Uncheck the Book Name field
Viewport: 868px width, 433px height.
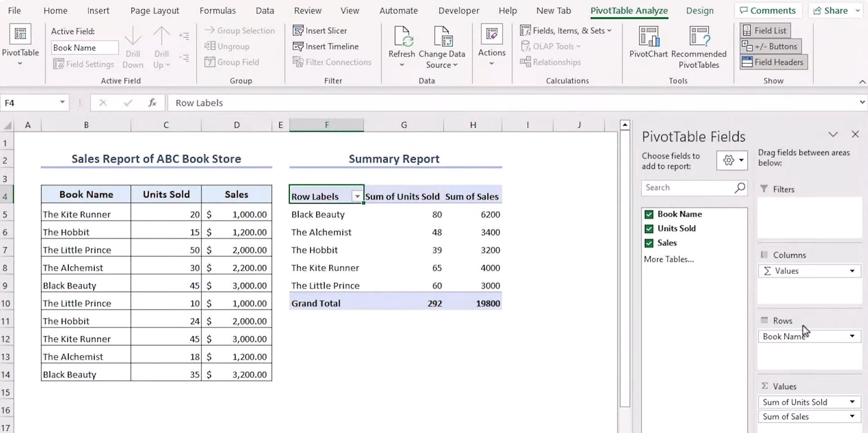click(649, 214)
